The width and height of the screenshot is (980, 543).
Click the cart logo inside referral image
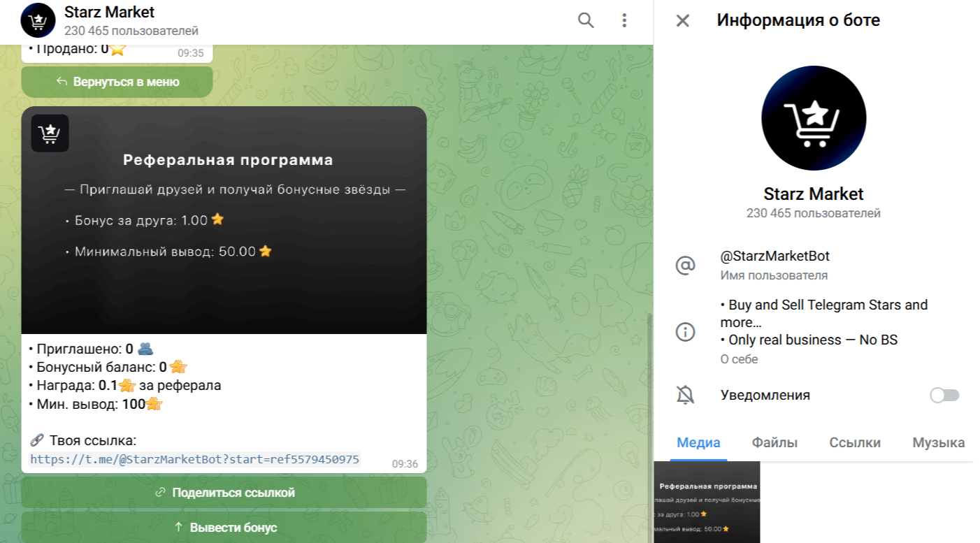[x=50, y=133]
